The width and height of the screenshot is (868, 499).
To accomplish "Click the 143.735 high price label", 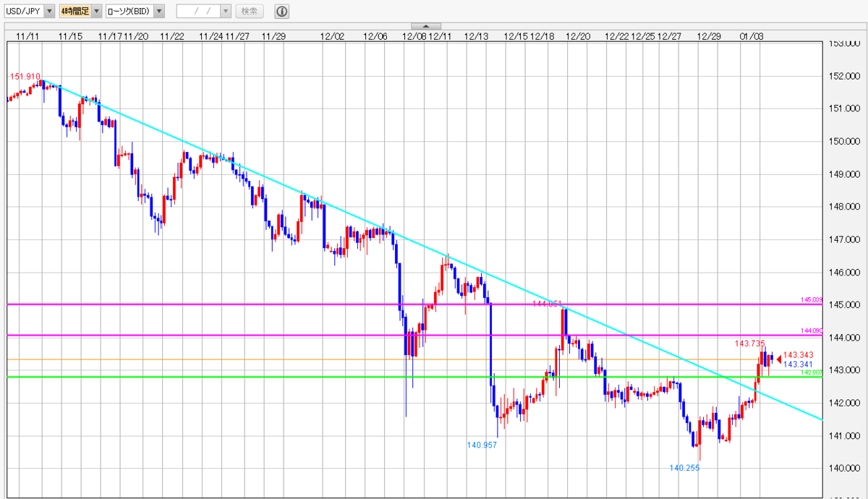I will click(x=749, y=344).
